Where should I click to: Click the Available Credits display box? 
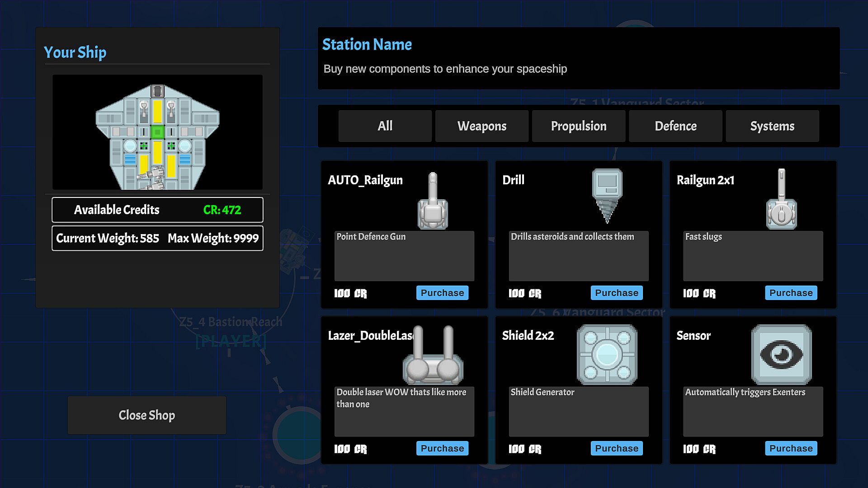click(x=157, y=210)
